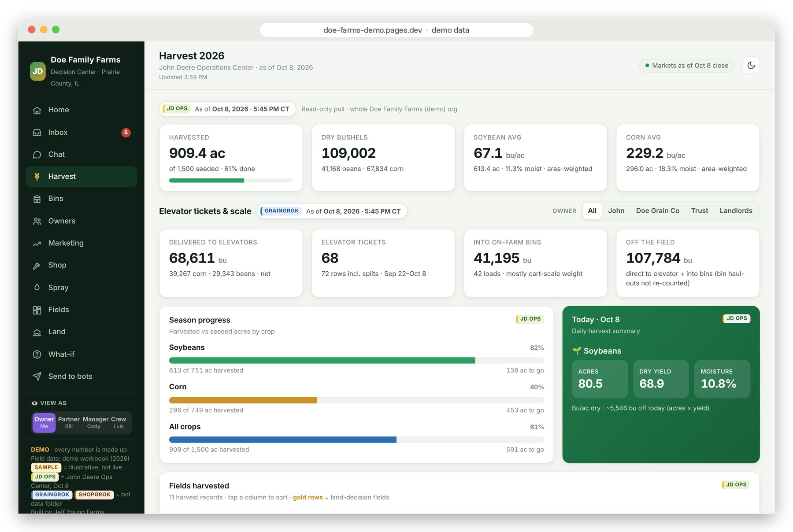Click the All crops blue progress bar

tap(356, 440)
